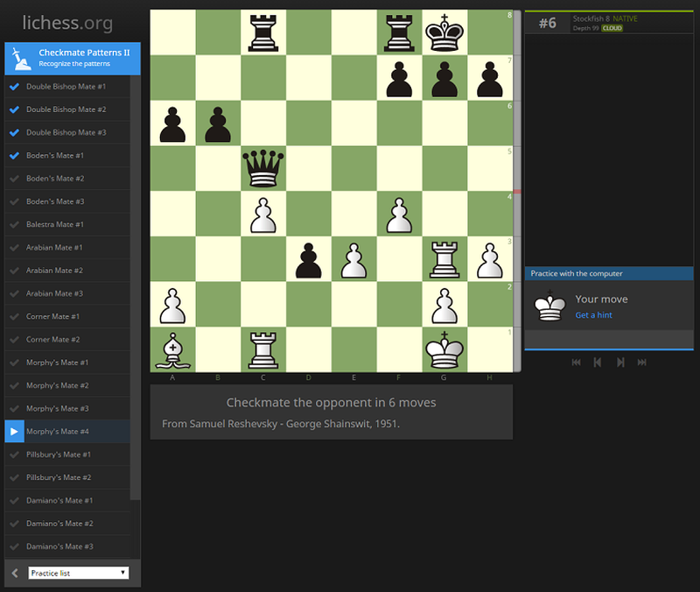Click the black pawn on d3
The height and width of the screenshot is (592, 700).
coord(308,259)
